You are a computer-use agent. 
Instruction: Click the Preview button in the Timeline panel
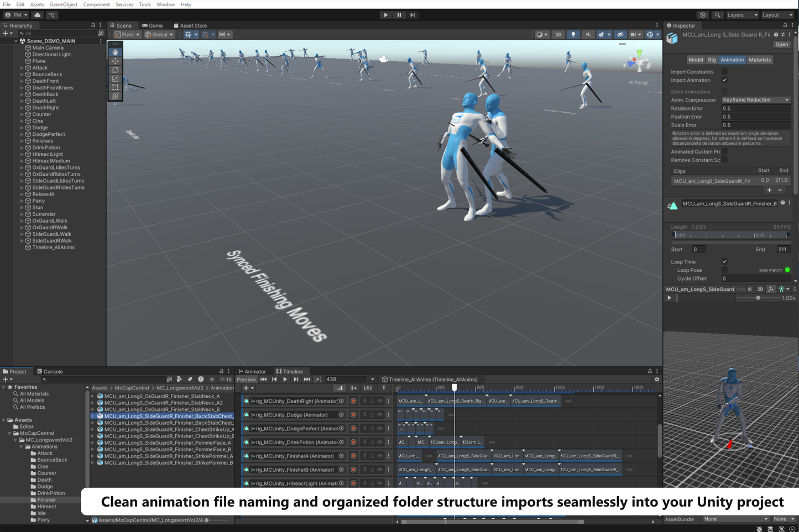(246, 380)
